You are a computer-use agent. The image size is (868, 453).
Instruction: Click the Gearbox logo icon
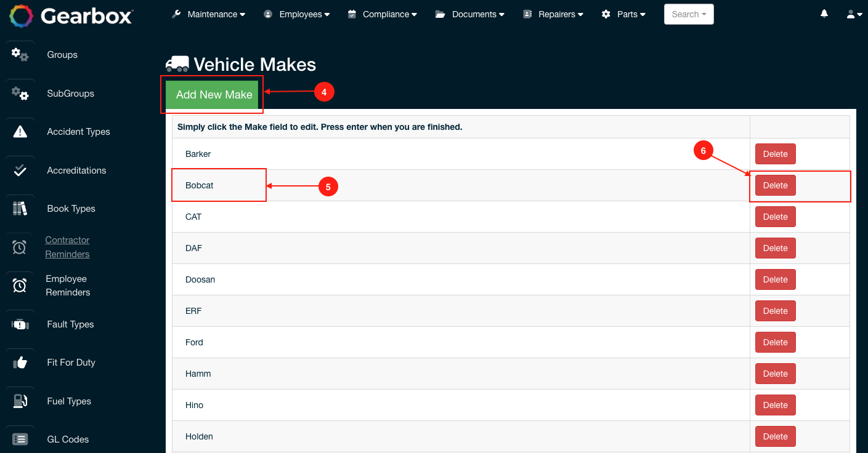tap(21, 15)
